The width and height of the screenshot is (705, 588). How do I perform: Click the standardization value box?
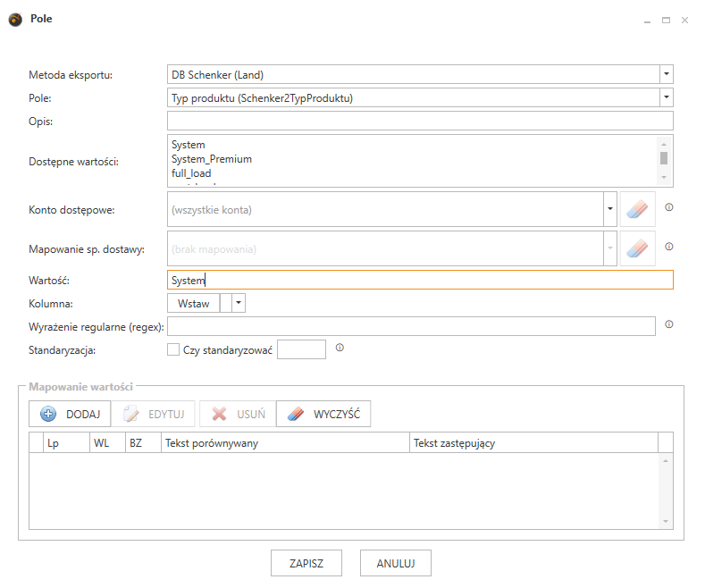301,349
